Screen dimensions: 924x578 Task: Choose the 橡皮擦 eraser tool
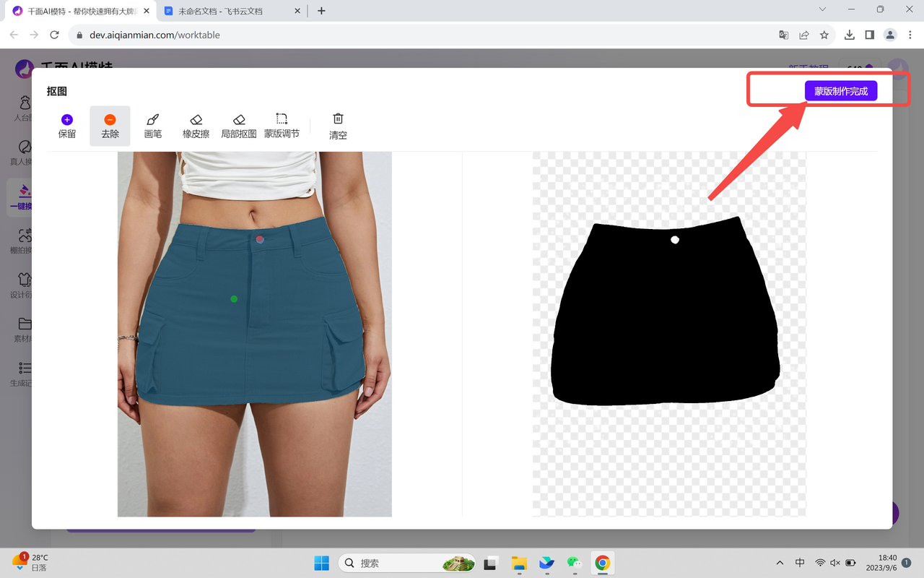(x=196, y=126)
